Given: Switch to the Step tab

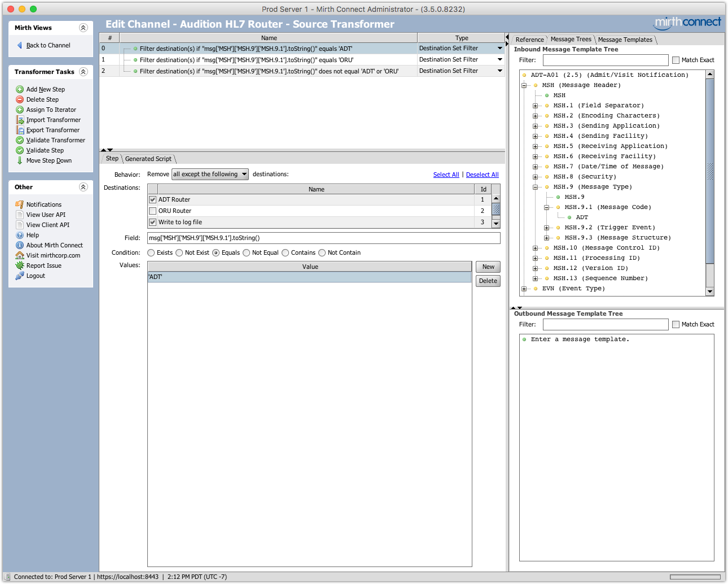Looking at the screenshot, I should point(112,159).
